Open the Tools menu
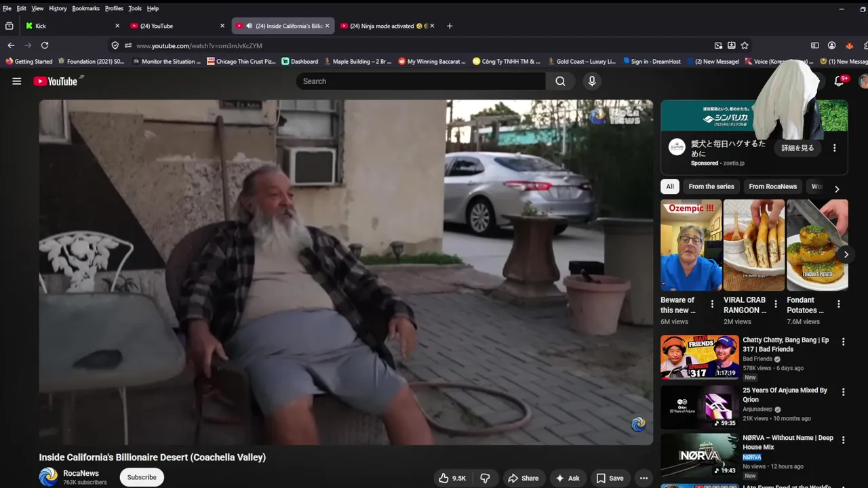Viewport: 868px width, 488px height. tap(135, 8)
